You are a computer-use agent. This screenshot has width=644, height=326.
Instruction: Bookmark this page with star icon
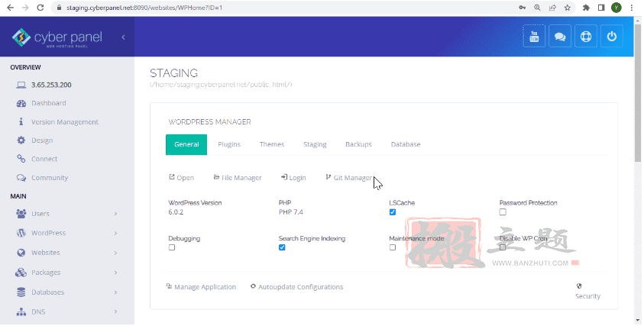coord(567,8)
